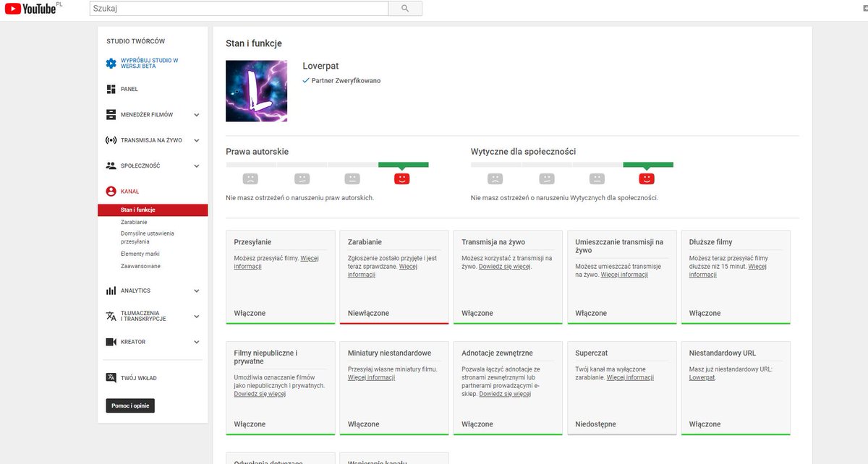
Task: Expand the Transmisja na żywo section
Action: pos(197,140)
